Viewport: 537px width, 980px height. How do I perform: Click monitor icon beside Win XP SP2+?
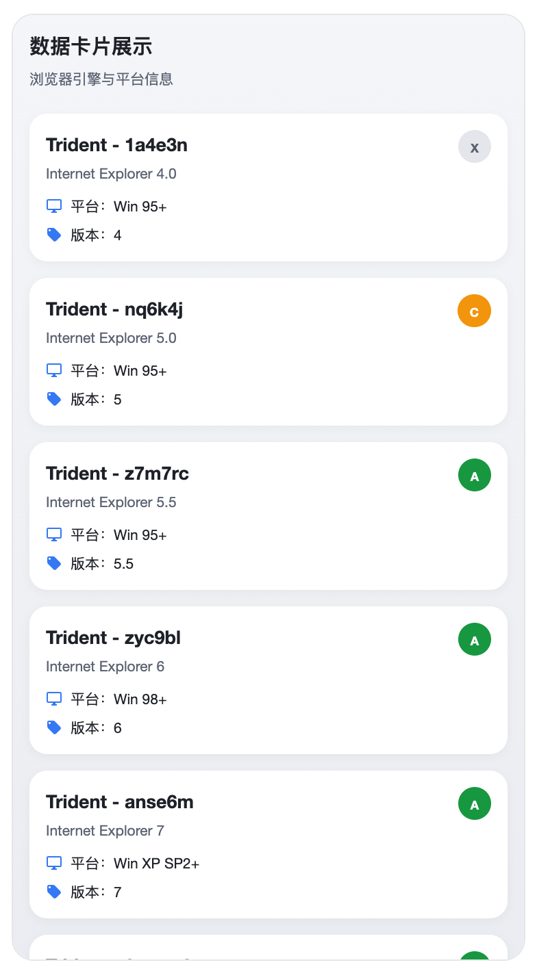point(54,863)
